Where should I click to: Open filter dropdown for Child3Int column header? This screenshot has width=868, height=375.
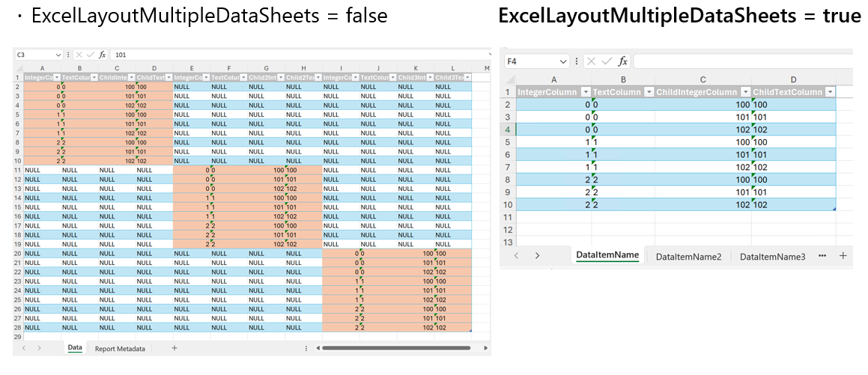click(430, 77)
